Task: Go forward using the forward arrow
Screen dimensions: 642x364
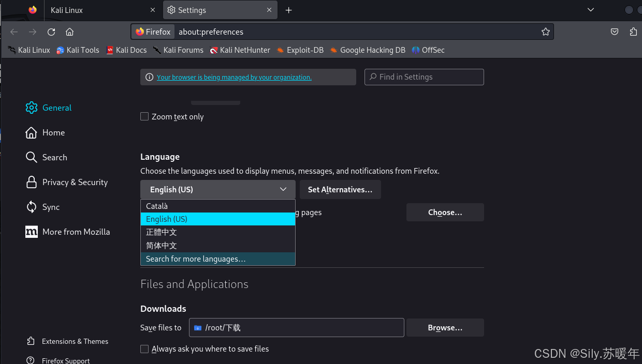Action: (x=33, y=32)
